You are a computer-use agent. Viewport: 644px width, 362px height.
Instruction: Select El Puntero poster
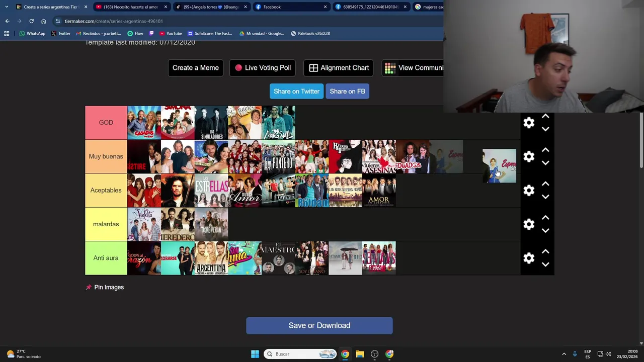pyautogui.click(x=278, y=156)
